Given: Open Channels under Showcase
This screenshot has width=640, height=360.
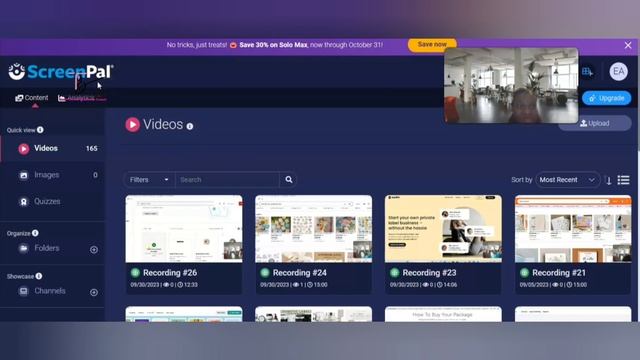Looking at the screenshot, I should [49, 291].
